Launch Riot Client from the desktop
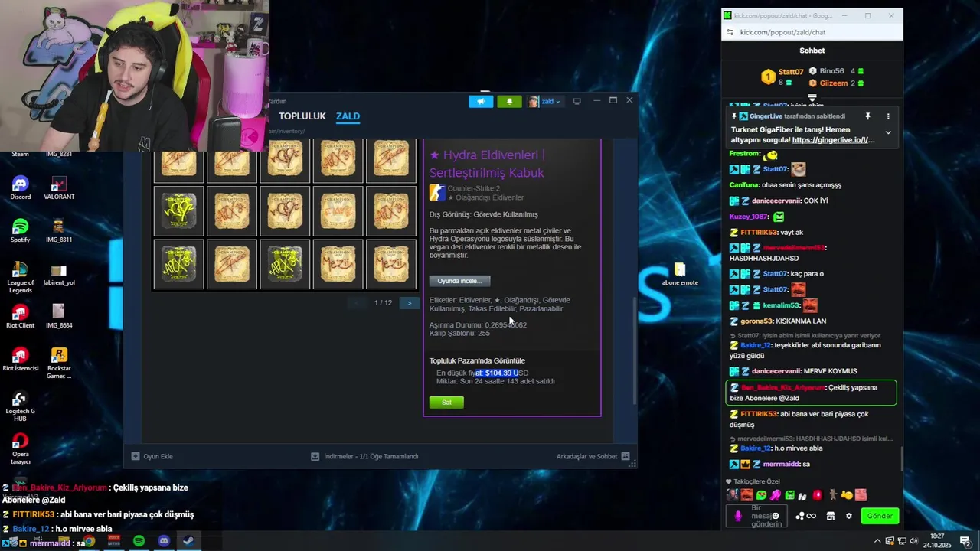The width and height of the screenshot is (980, 551). [x=21, y=316]
